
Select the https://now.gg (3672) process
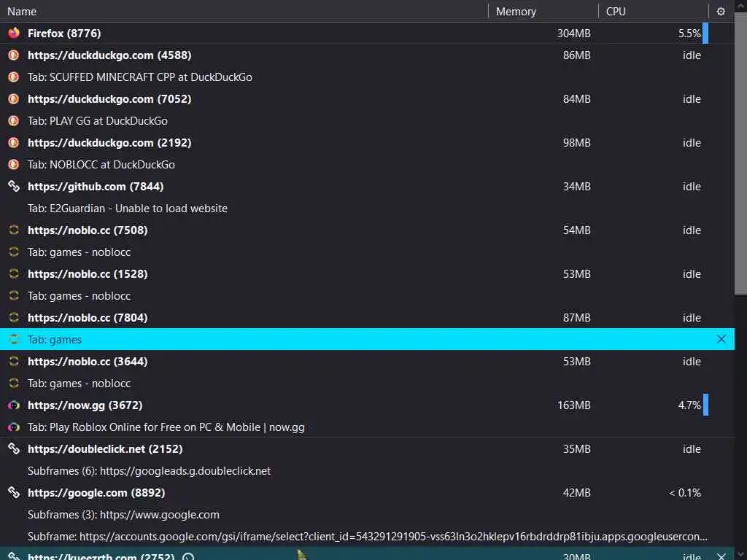pos(368,405)
